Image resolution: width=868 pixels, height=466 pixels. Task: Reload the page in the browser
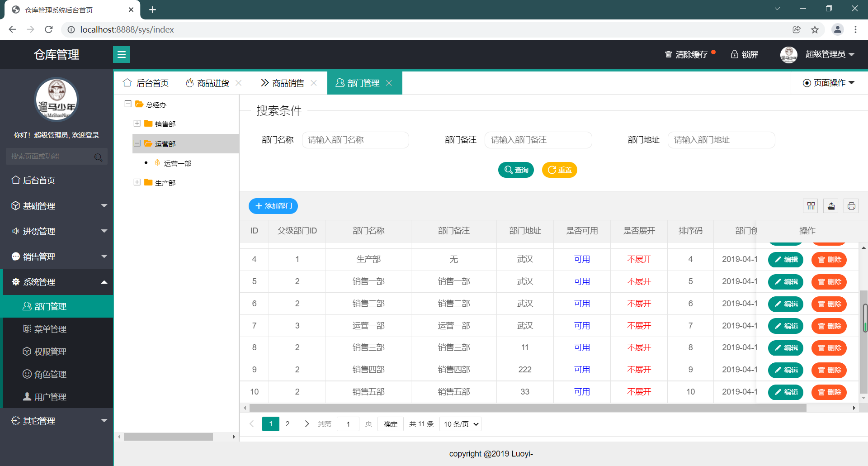tap(49, 29)
